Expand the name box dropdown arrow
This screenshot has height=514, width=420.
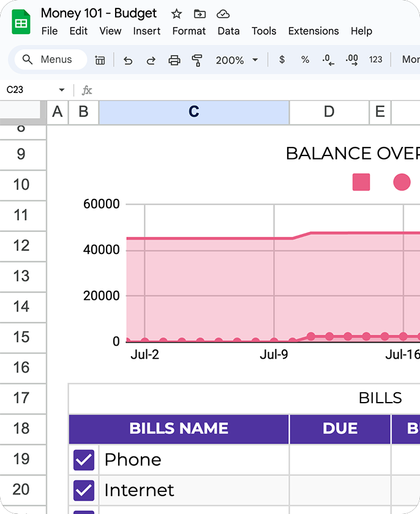(61, 90)
